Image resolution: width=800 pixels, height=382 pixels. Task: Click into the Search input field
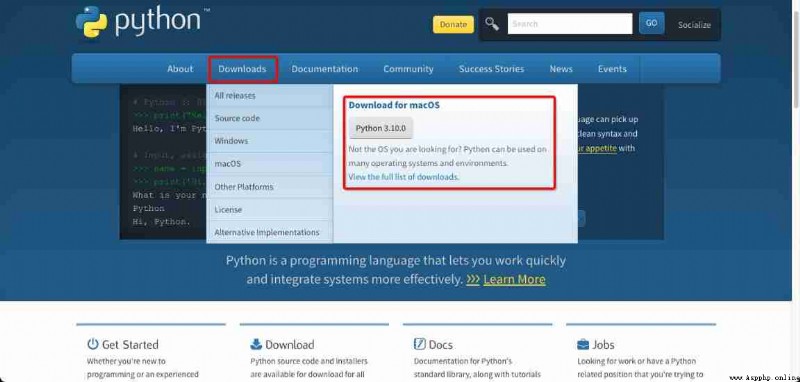coord(570,23)
